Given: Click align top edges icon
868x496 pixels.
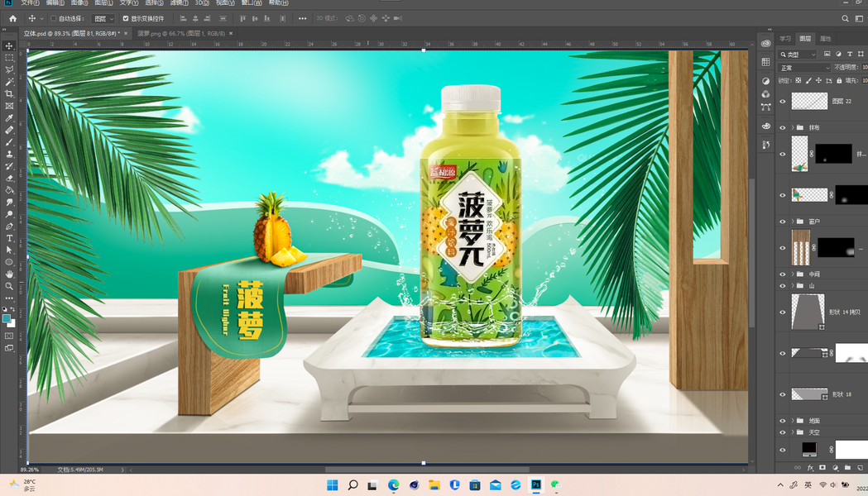Looking at the screenshot, I should tap(242, 18).
